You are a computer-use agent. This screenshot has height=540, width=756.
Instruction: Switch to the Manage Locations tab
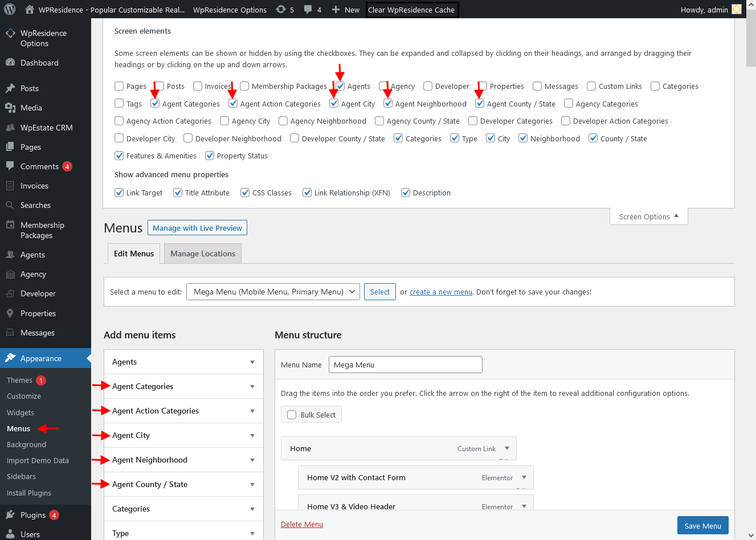coord(203,253)
